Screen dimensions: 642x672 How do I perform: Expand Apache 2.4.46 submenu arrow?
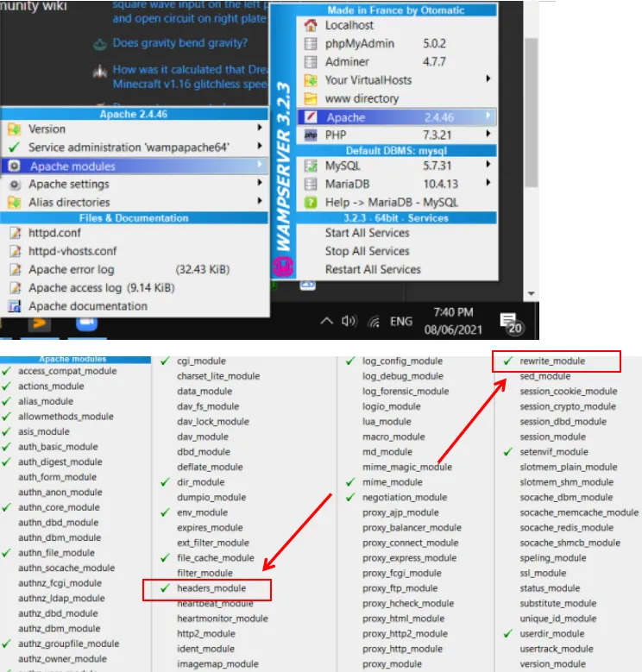(488, 116)
